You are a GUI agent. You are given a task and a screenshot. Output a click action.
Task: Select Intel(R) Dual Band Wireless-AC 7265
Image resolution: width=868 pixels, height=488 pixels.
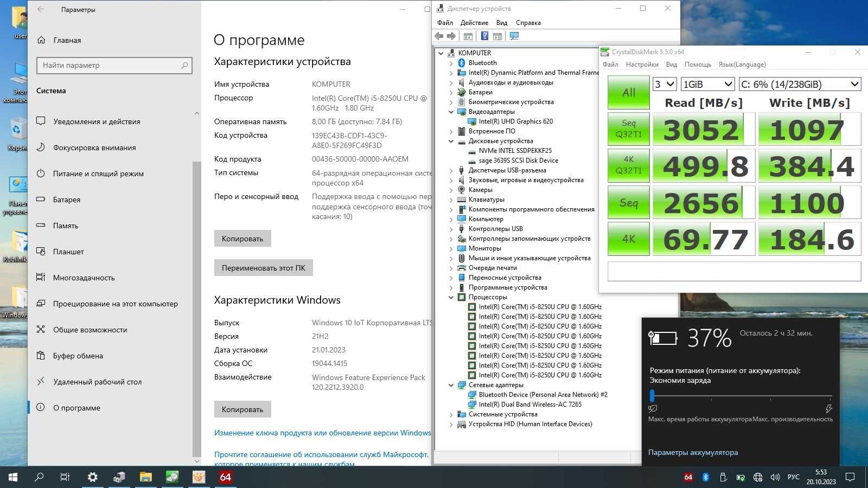click(x=530, y=404)
